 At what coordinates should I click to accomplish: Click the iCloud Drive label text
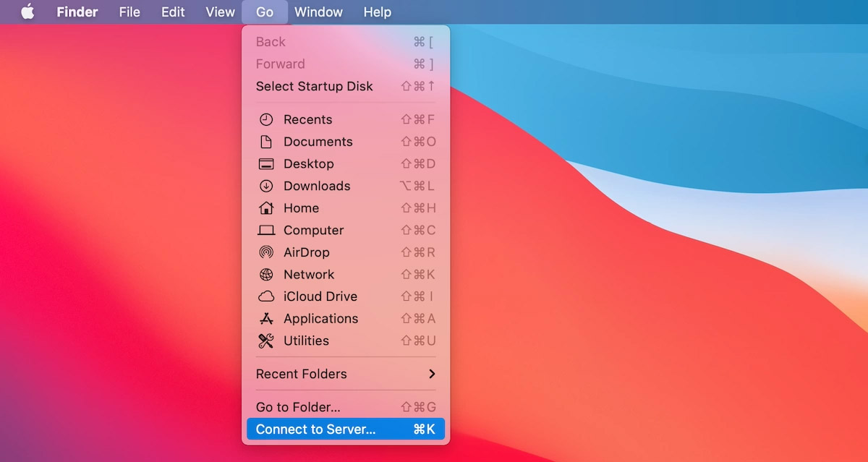[x=320, y=296]
